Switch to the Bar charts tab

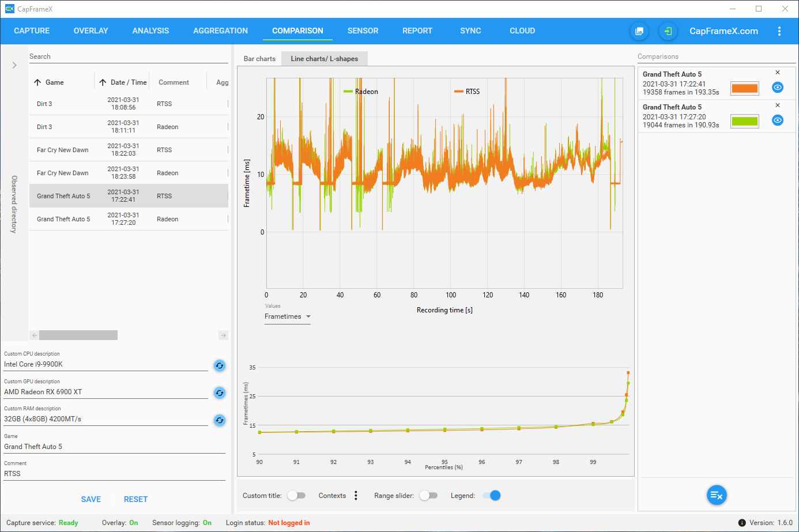(x=259, y=59)
